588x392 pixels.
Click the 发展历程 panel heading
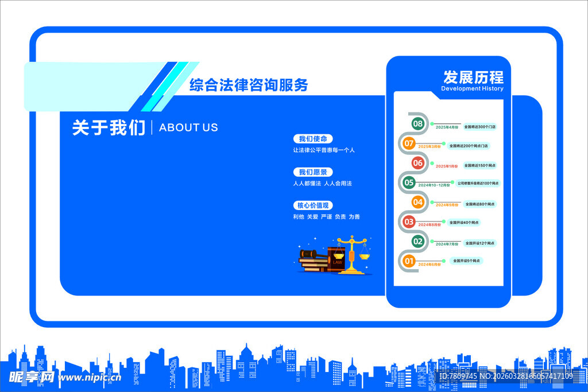[473, 77]
